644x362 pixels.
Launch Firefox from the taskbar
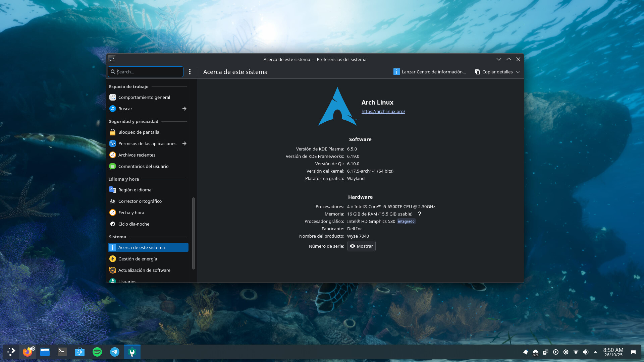point(28,352)
